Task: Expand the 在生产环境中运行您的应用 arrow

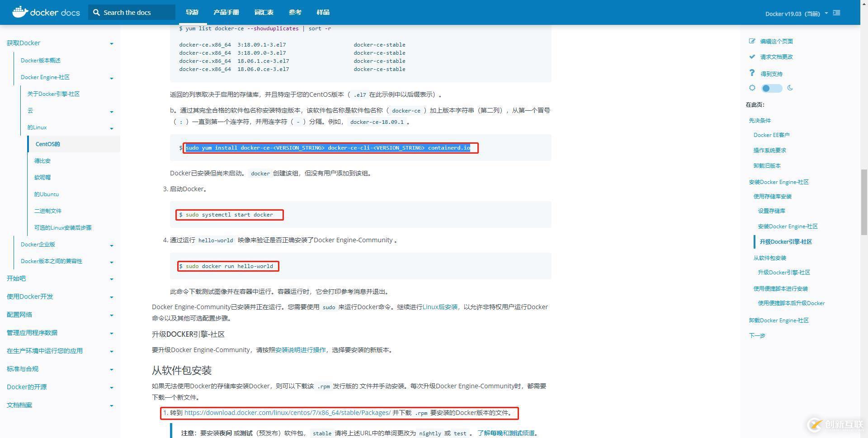Action: (112, 352)
